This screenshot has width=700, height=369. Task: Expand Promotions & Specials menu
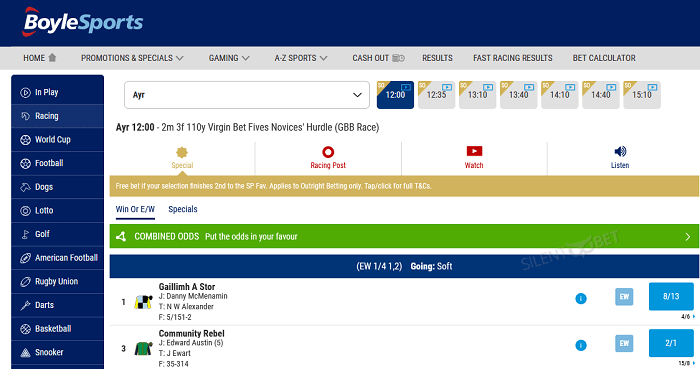132,58
